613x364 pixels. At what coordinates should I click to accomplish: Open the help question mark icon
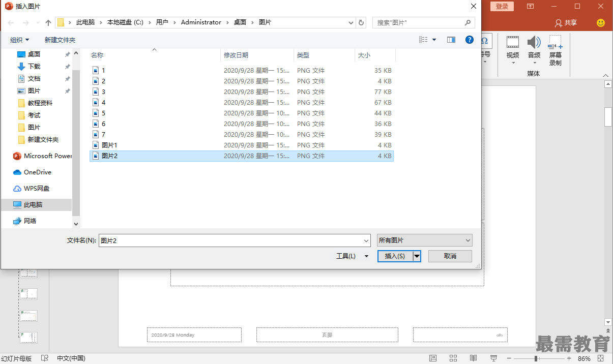(x=470, y=40)
